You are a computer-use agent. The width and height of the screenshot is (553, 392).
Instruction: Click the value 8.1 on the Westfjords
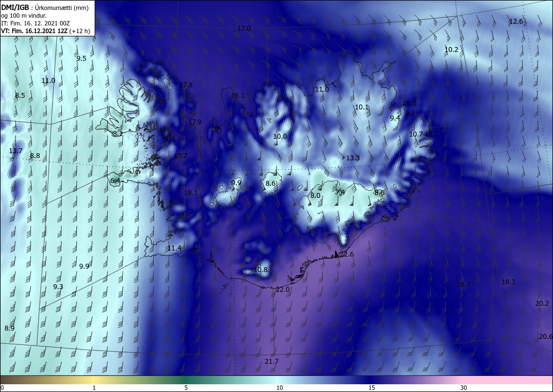pos(117,134)
